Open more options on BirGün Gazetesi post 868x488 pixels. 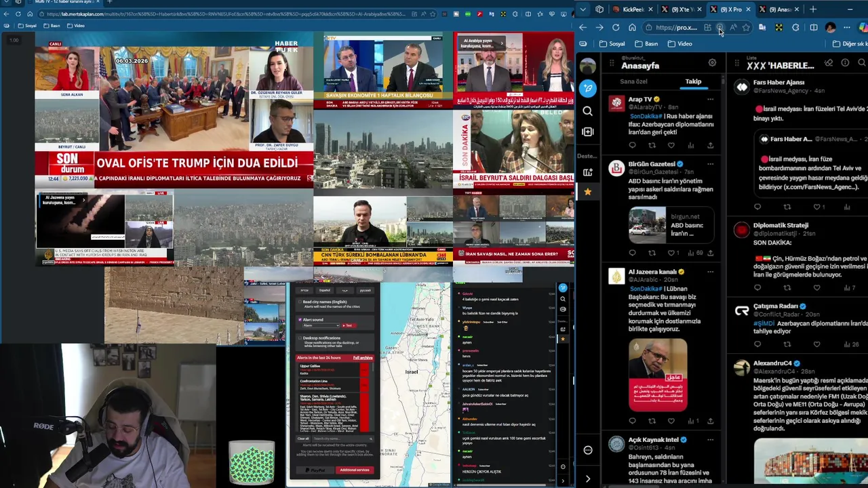710,163
